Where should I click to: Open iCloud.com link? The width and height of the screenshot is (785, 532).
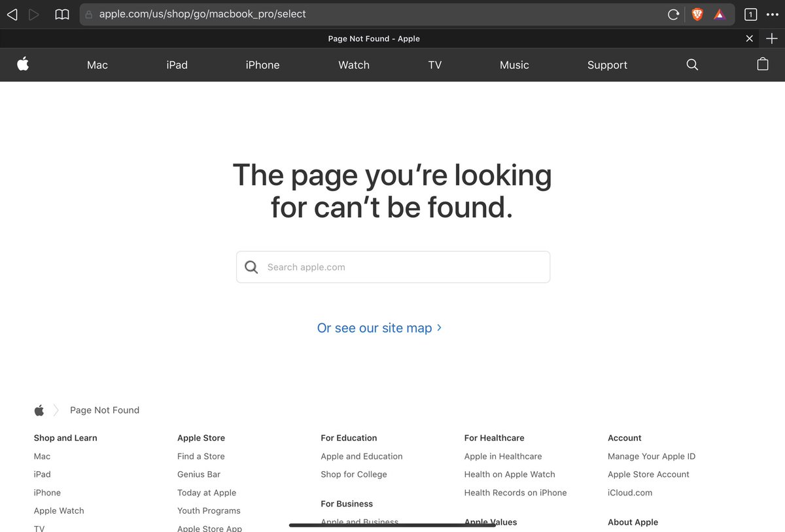pyautogui.click(x=630, y=493)
